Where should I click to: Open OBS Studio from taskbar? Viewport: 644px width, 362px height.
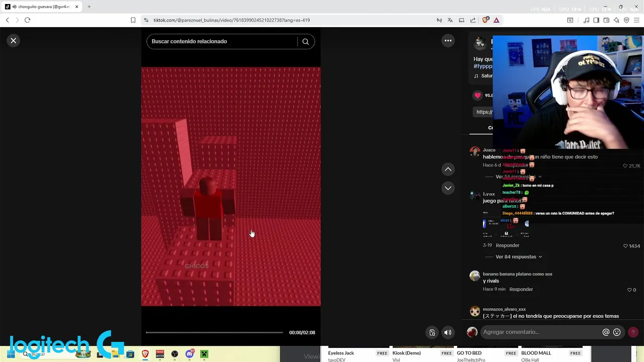[175, 354]
